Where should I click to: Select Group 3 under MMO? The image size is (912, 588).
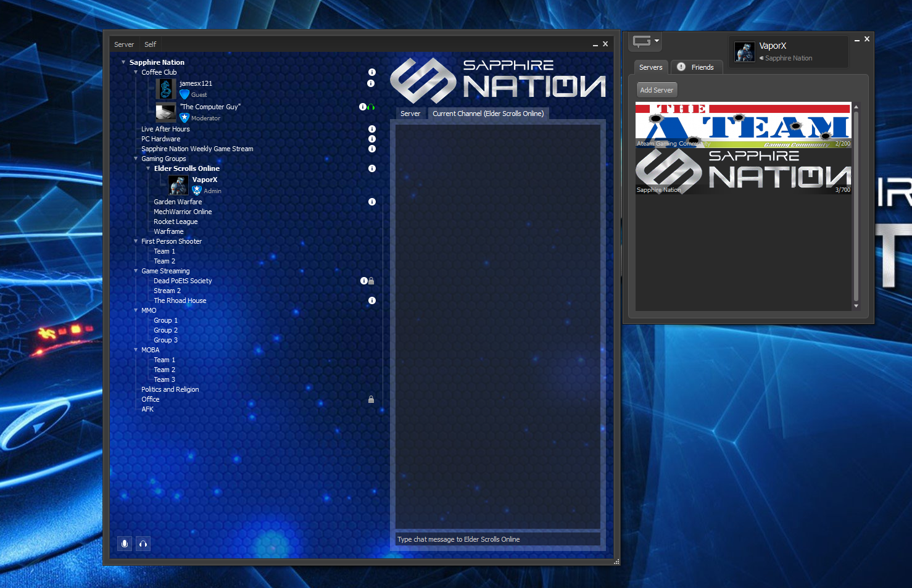coord(165,340)
